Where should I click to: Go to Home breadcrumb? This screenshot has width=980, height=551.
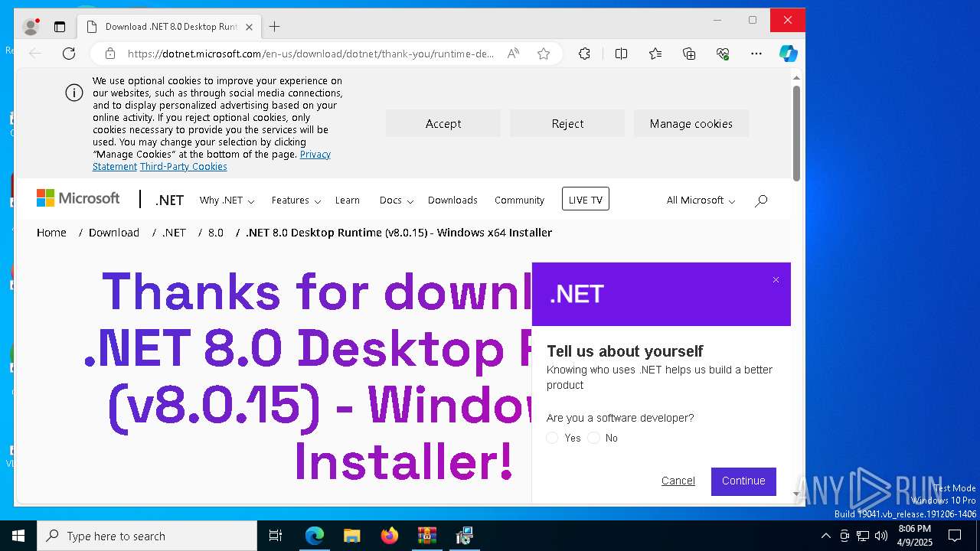pos(51,232)
